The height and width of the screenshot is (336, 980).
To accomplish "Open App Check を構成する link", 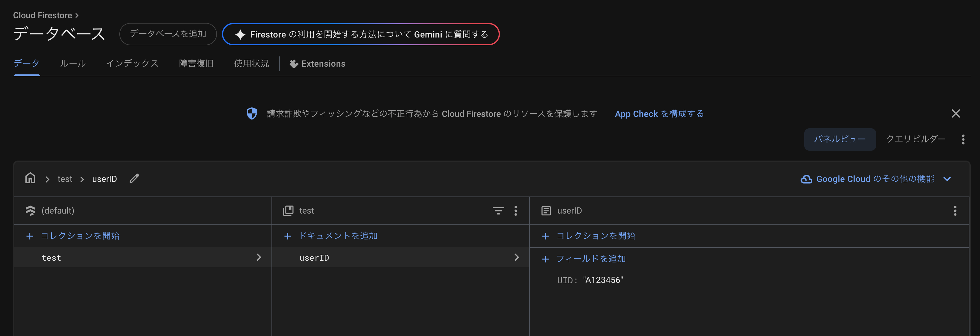I will (659, 113).
